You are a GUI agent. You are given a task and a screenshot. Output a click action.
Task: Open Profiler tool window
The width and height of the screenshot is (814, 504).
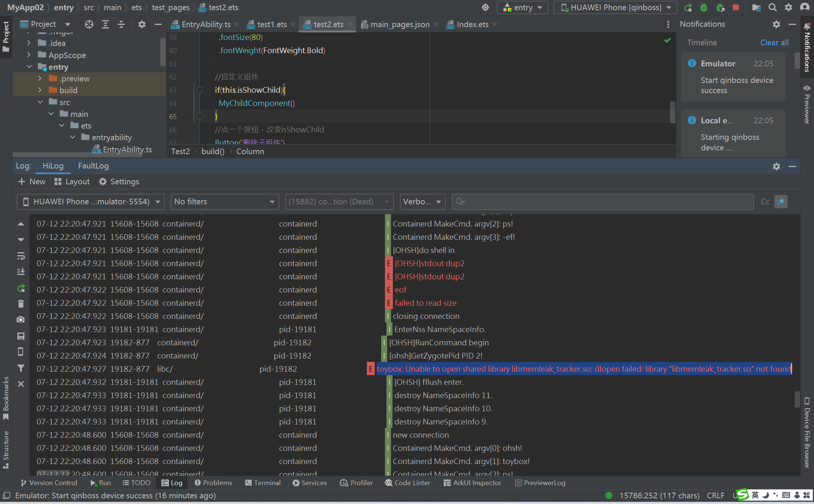[356, 483]
